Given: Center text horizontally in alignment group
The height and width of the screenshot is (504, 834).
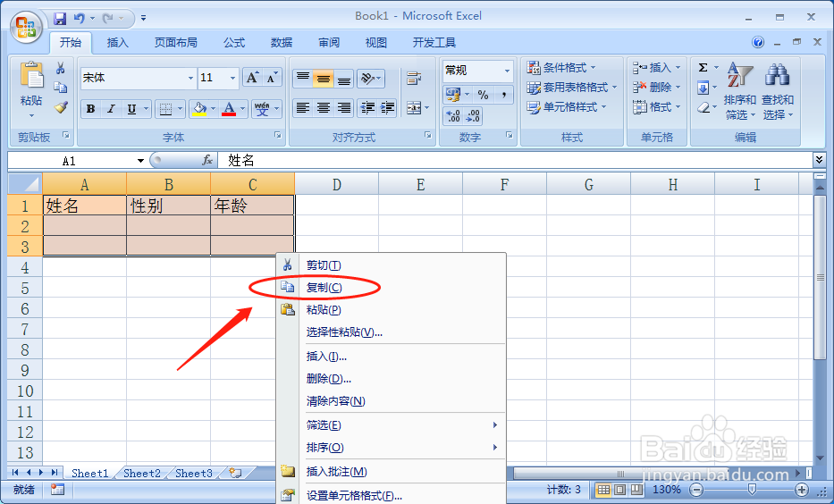Looking at the screenshot, I should [x=324, y=108].
